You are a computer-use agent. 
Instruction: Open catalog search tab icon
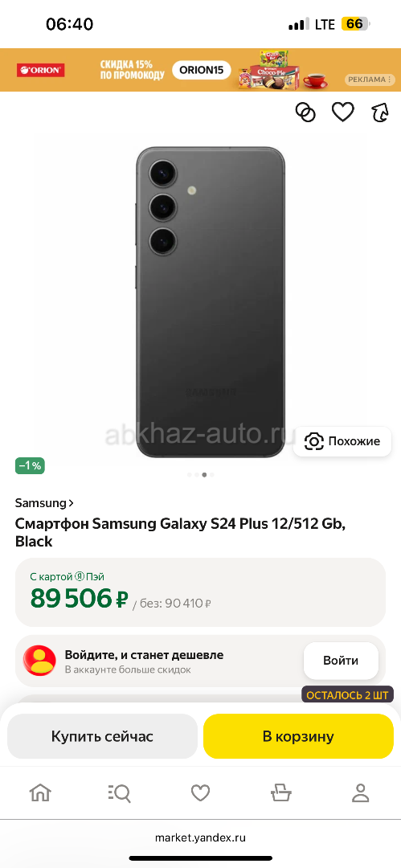click(119, 793)
